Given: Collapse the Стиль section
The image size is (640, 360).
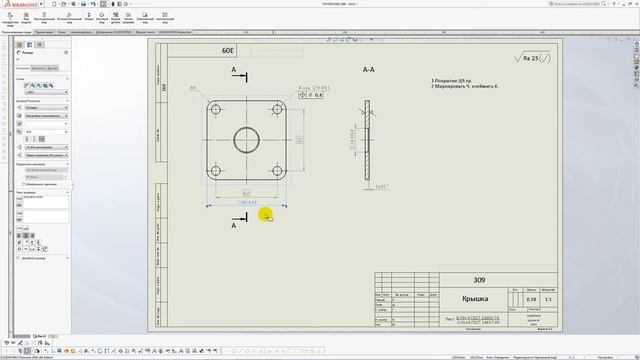Looking at the screenshot, I should [x=67, y=79].
